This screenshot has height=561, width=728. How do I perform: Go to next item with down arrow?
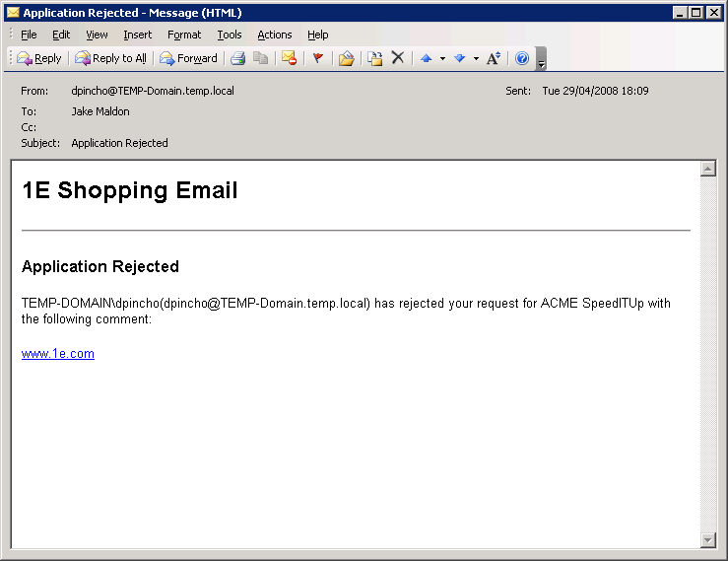click(x=459, y=58)
